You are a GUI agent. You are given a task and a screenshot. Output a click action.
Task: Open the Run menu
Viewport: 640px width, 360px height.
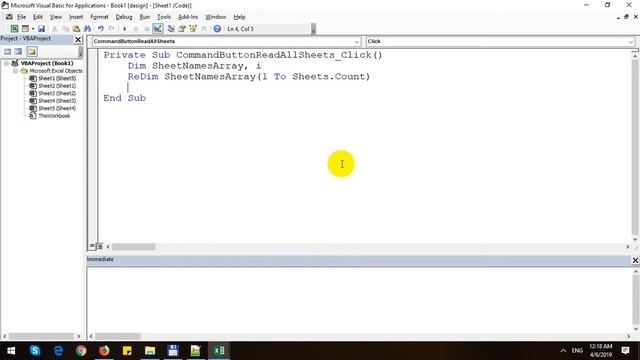click(144, 17)
